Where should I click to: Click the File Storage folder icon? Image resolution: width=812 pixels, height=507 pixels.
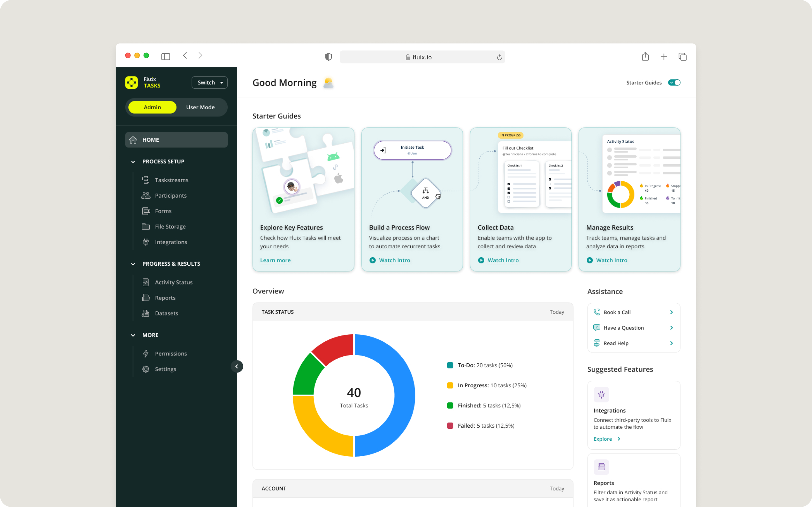[146, 227]
